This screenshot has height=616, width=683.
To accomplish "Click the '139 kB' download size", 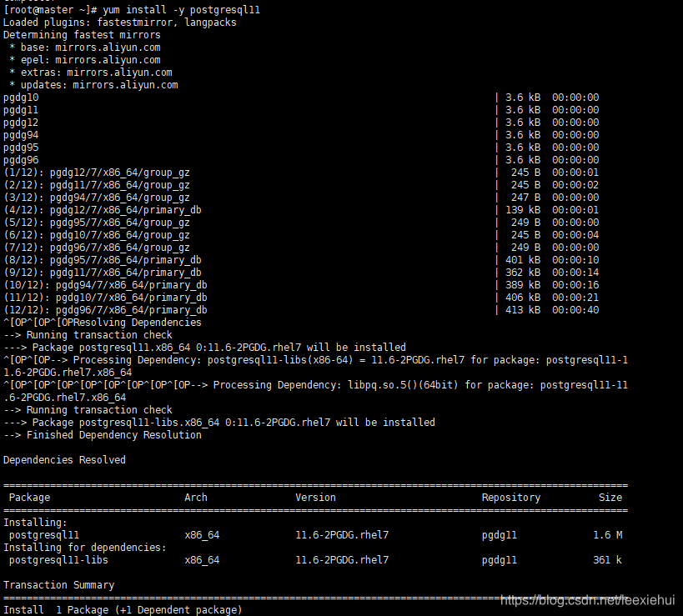I will [x=523, y=210].
